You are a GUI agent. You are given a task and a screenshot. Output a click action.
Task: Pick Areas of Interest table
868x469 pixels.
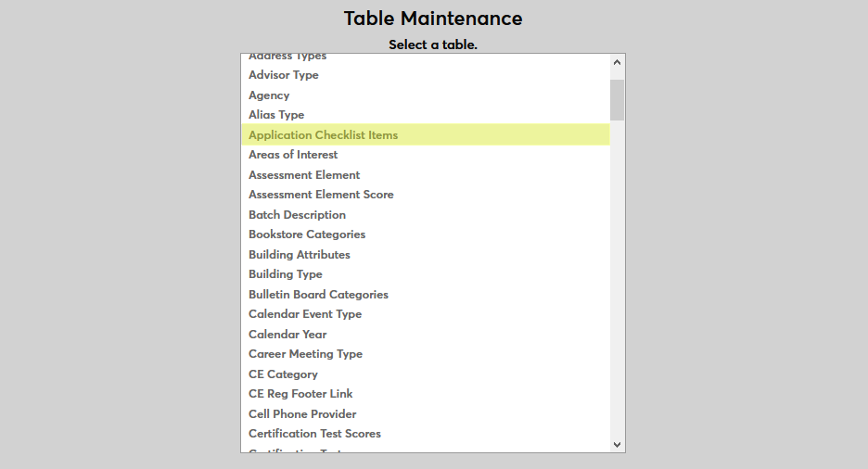pyautogui.click(x=293, y=155)
